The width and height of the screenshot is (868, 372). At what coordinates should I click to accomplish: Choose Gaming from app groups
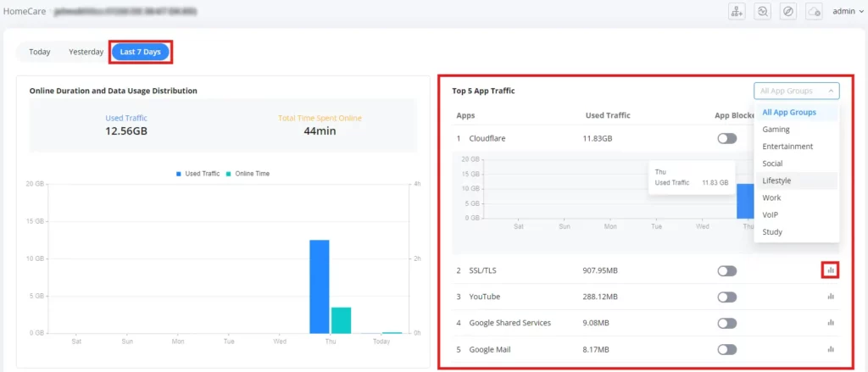[796, 130]
